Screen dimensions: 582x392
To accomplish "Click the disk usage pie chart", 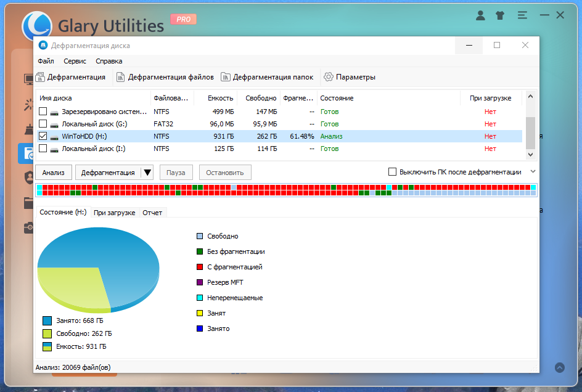I will pyautogui.click(x=99, y=270).
